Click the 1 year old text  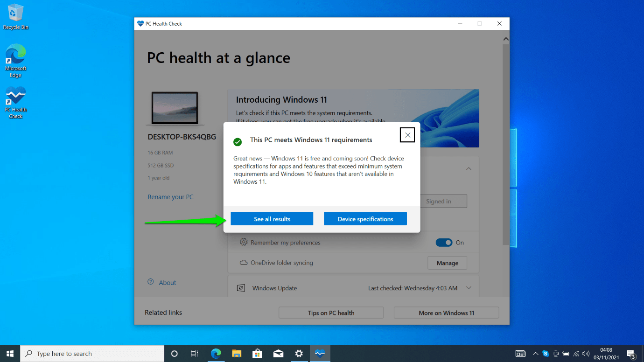(158, 178)
